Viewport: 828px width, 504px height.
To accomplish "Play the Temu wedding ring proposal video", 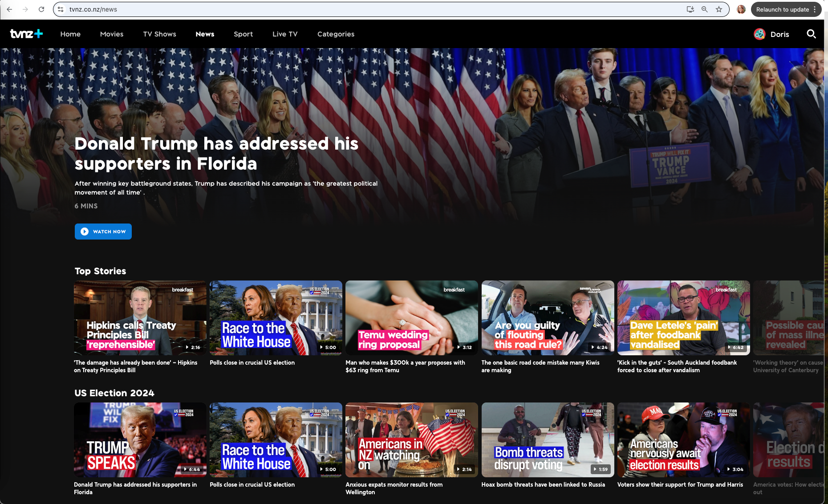I will pyautogui.click(x=411, y=318).
